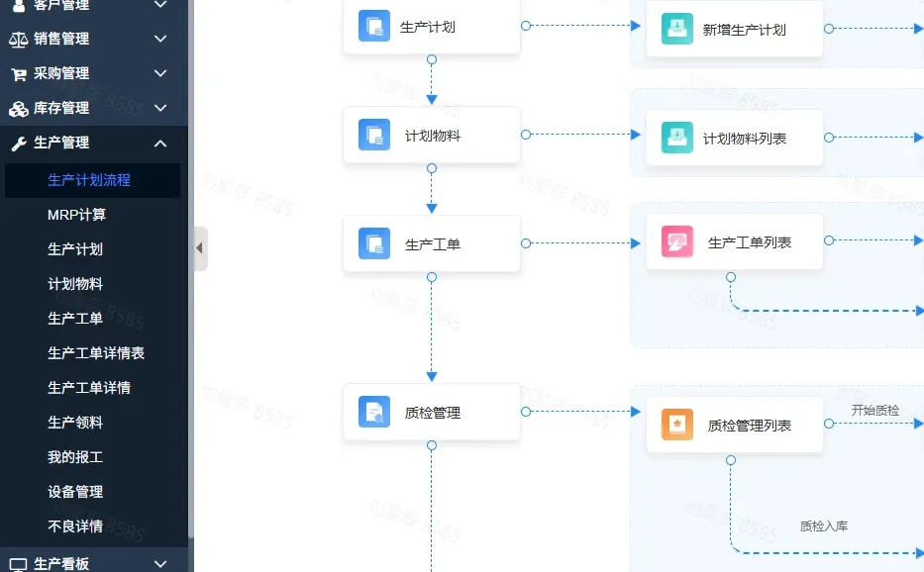Image resolution: width=924 pixels, height=572 pixels.
Task: Click the 销售管理 scale icon in sidebar
Action: [17, 39]
